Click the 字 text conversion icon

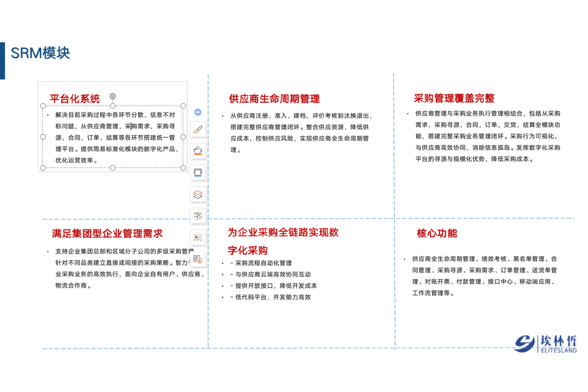197,216
